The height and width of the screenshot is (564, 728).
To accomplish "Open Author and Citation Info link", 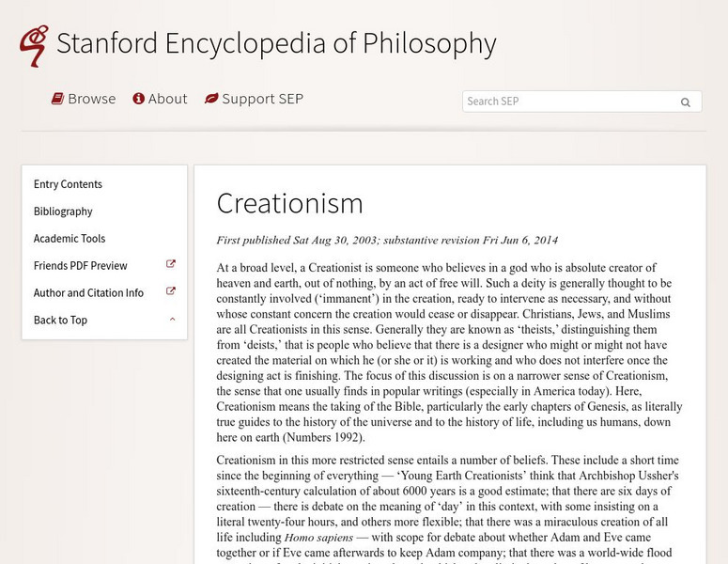I will [88, 293].
